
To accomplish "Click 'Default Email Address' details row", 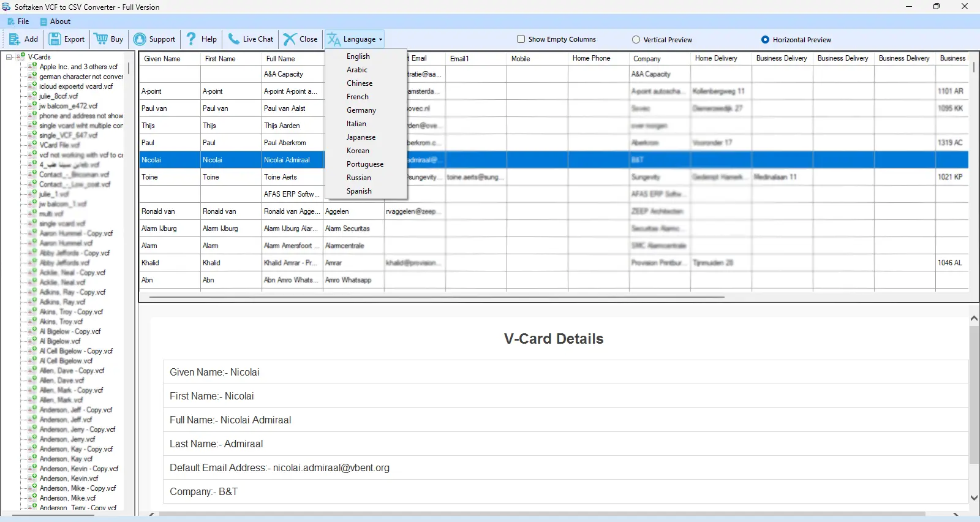I will (x=565, y=467).
